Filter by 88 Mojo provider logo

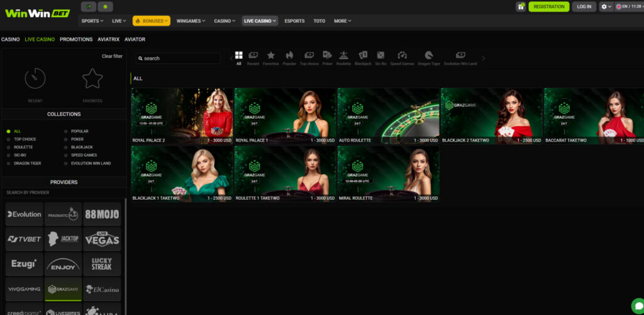pos(102,214)
